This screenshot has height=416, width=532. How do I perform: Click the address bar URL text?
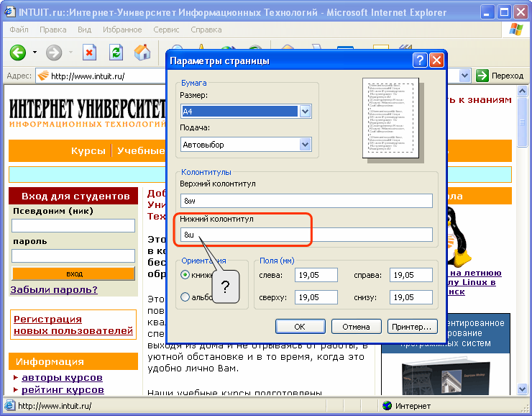88,76
